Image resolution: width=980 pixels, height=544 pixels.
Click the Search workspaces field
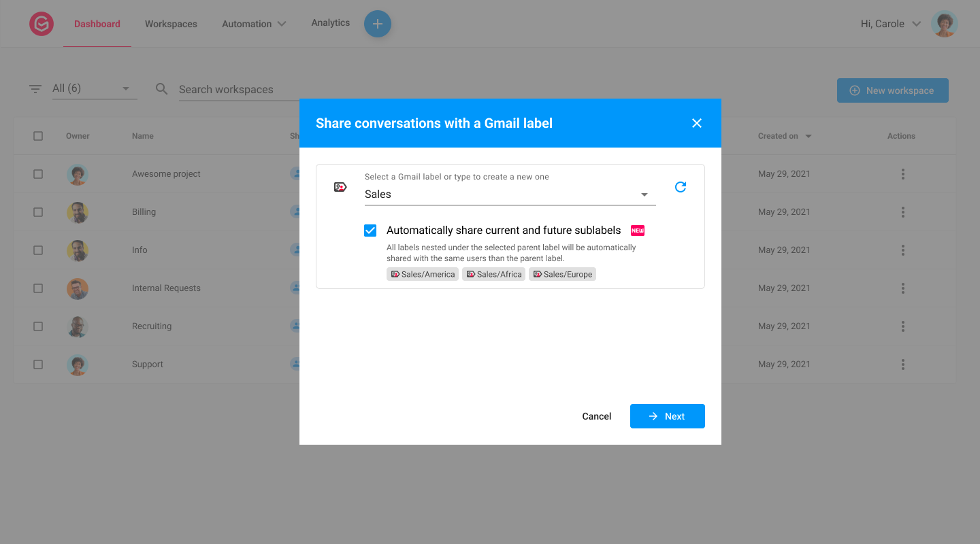click(238, 89)
